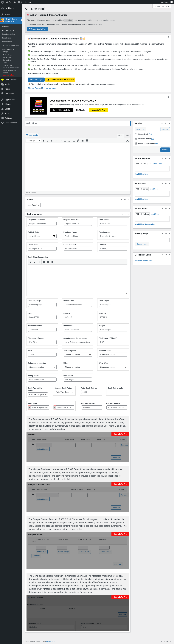174x644 pixels.
Task: Click the move handle in Formats row
Action: coord(33,444)
